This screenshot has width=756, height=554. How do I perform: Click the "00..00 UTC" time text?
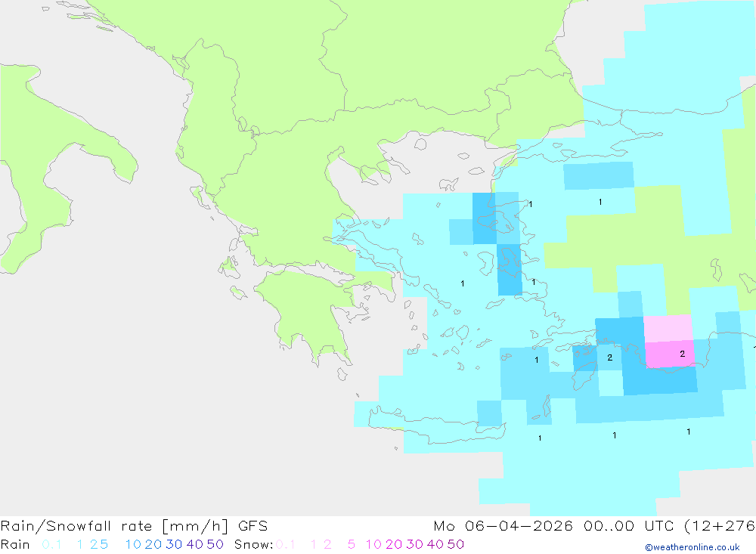631,526
